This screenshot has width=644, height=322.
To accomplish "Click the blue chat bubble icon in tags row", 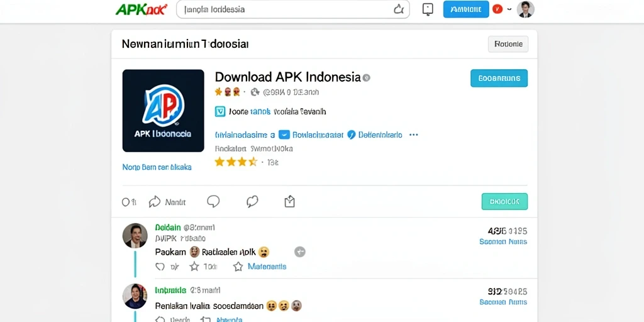I will (x=284, y=135).
